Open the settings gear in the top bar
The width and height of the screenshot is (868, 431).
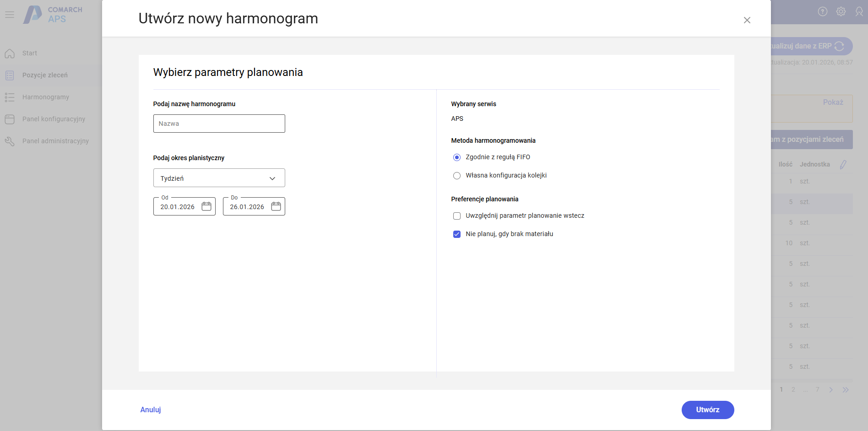[841, 11]
